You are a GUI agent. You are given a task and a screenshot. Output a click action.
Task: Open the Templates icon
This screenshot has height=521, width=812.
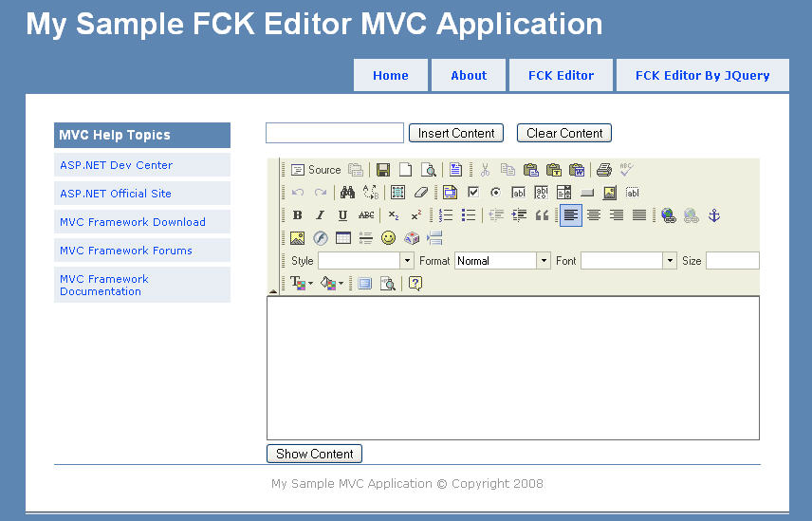(x=455, y=170)
